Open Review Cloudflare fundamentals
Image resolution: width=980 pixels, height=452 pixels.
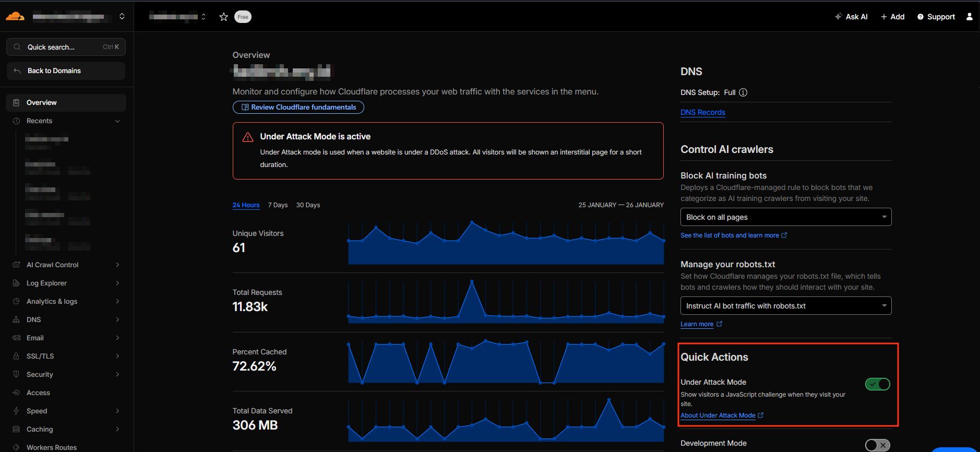tap(298, 107)
